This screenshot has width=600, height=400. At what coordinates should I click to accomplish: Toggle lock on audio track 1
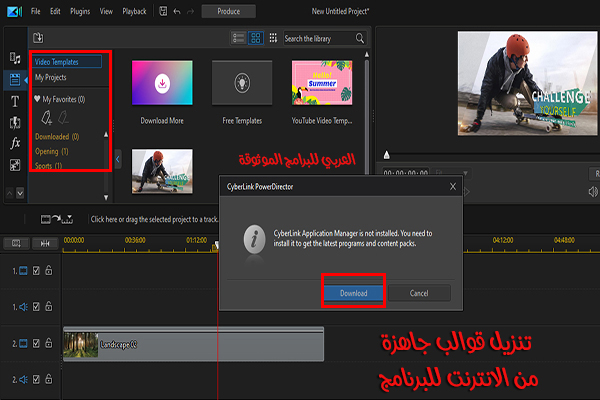coord(49,306)
